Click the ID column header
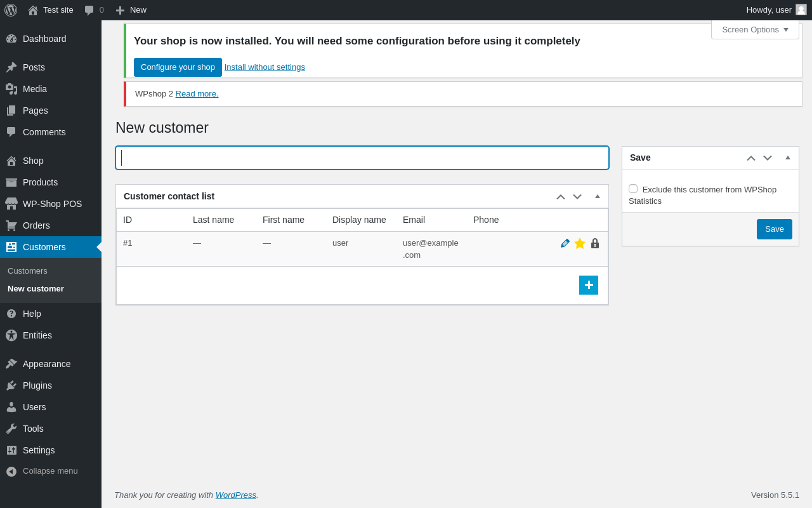The width and height of the screenshot is (812, 508). (x=128, y=220)
